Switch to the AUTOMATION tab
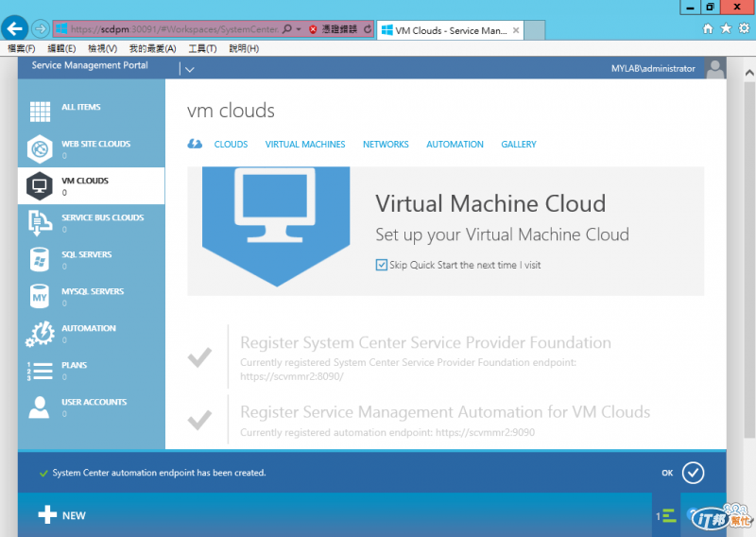This screenshot has width=756, height=537. click(455, 145)
